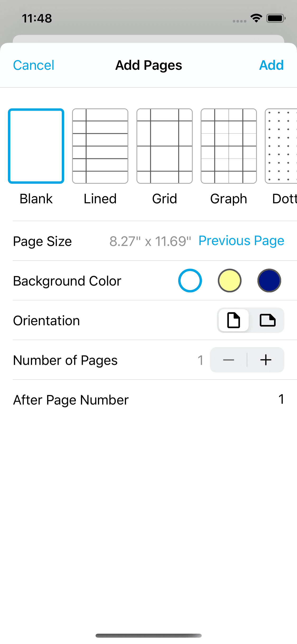Tap the battery status icon

[276, 18]
